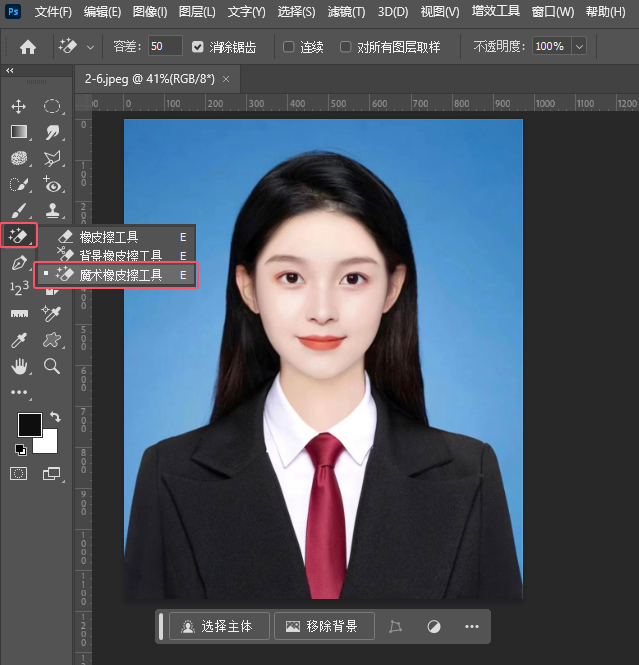
Task: Click the 移除背景 button
Action: tap(324, 626)
